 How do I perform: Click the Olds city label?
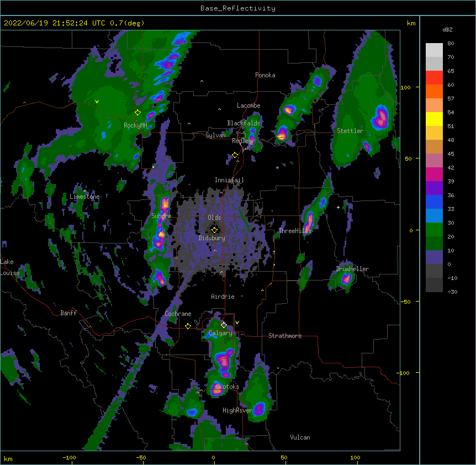pos(214,218)
